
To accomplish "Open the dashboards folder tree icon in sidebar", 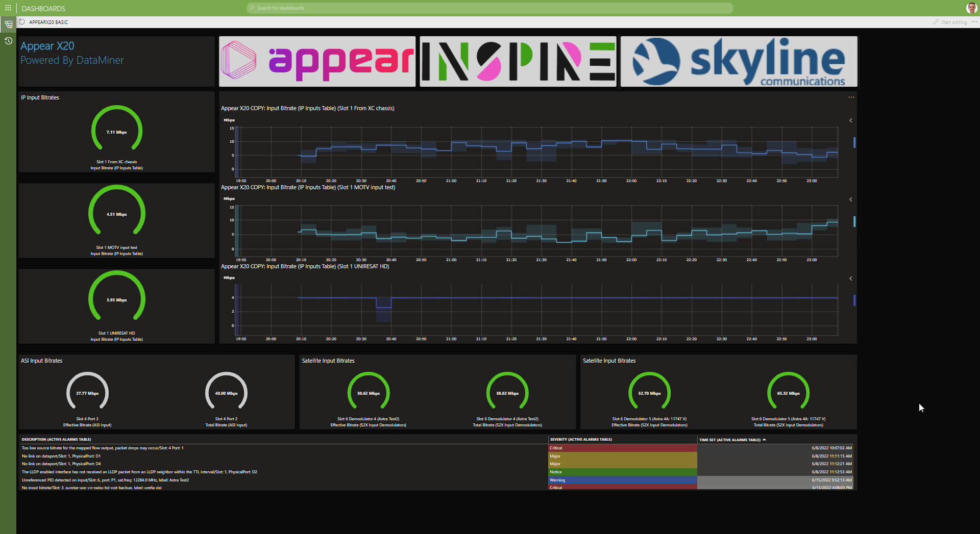I will [x=8, y=24].
